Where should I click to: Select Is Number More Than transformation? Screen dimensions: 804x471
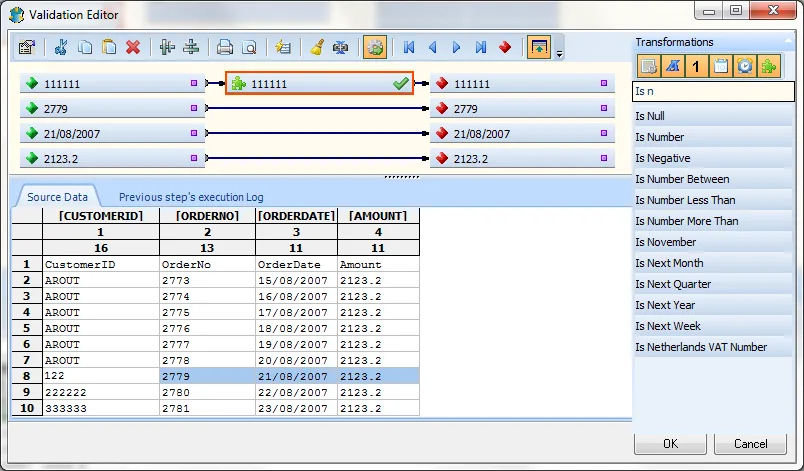713,221
